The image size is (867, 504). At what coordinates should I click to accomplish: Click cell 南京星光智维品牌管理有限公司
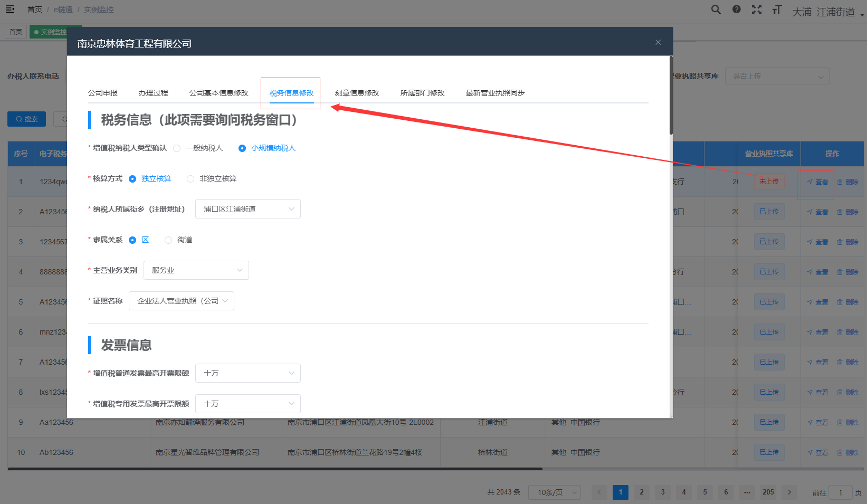click(x=207, y=452)
